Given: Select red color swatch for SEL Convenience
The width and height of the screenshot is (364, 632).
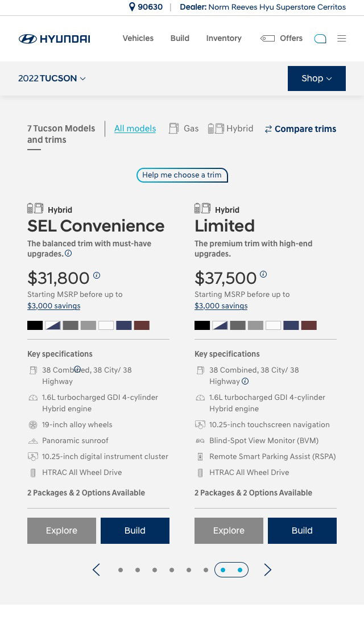Looking at the screenshot, I should click(x=142, y=325).
